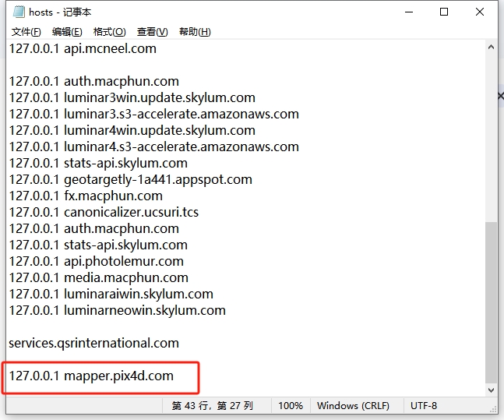Click the 100% zoom status entry
Screen dimensions: 504x420
click(x=291, y=406)
